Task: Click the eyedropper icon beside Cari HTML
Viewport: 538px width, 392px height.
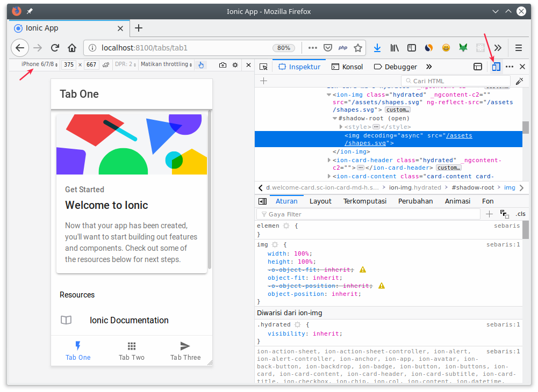Action: point(520,81)
